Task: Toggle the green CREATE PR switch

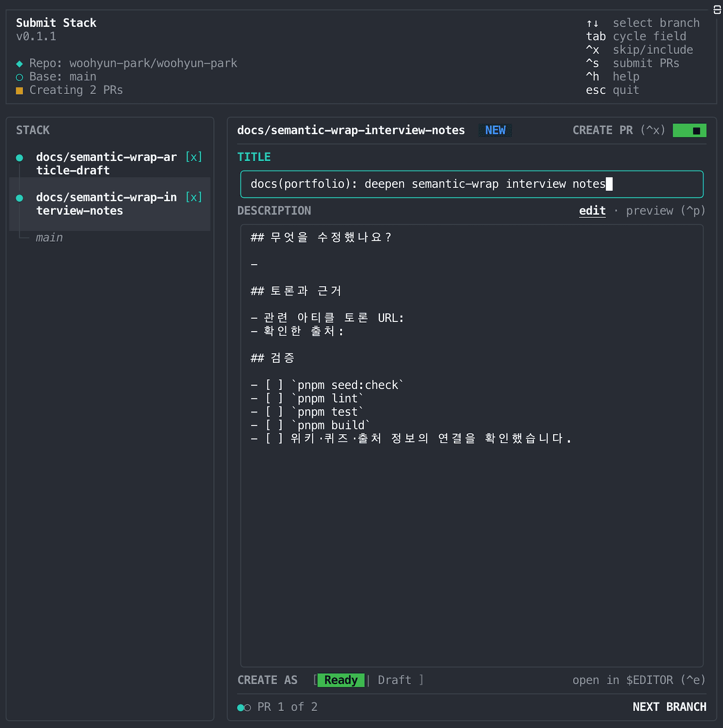Action: (689, 131)
